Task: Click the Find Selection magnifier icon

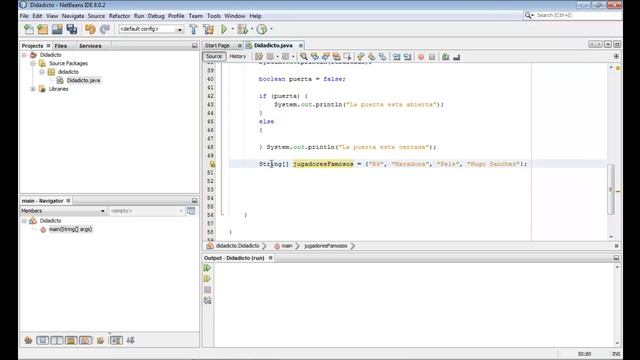Action: click(x=304, y=57)
